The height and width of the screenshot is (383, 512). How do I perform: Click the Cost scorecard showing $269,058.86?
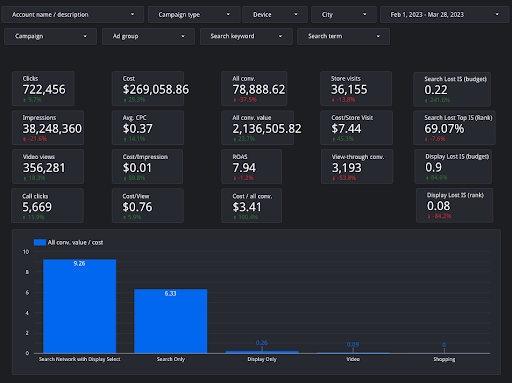click(148, 88)
